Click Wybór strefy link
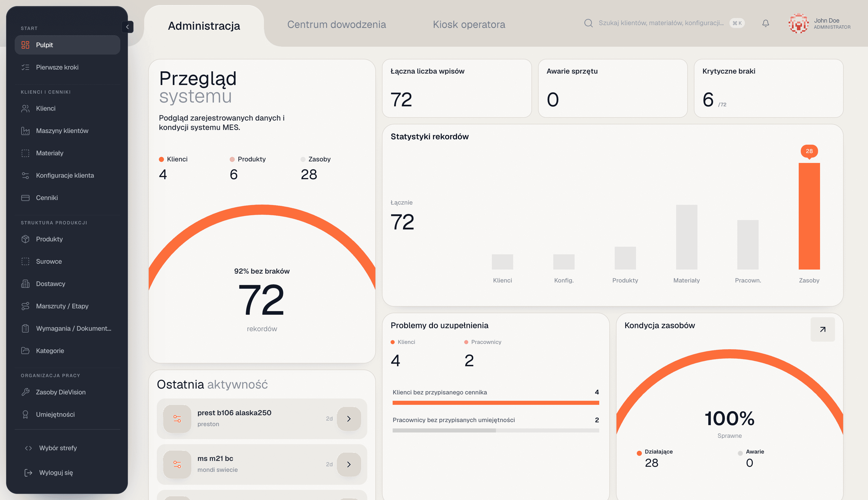This screenshot has width=868, height=500. coord(67,448)
